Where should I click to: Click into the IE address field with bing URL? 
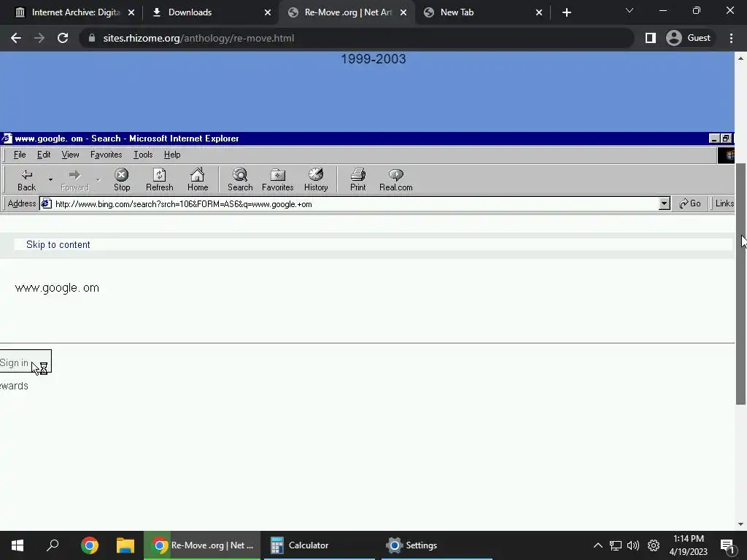point(355,204)
